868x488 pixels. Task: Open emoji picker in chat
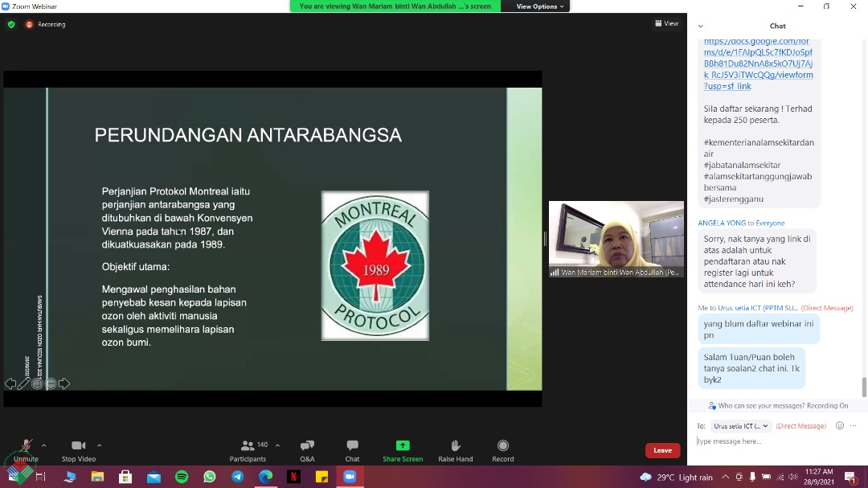[x=840, y=426]
